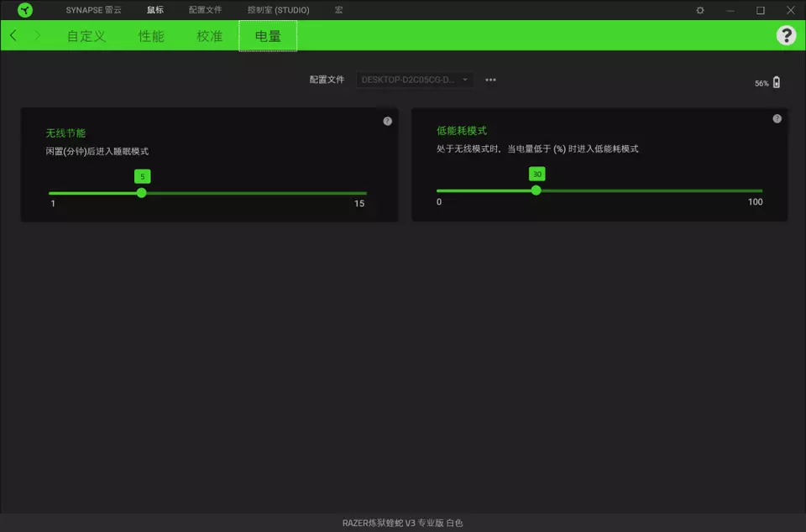The image size is (806, 532).
Task: Go forward with the right arrow
Action: (37, 35)
